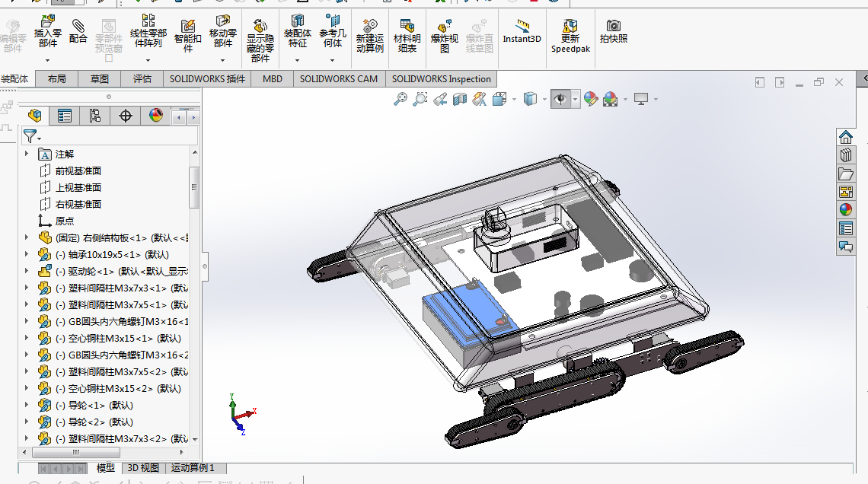Activate the 移动零部件 Move Component tool
Viewport: 868px width, 484px height.
(223, 32)
